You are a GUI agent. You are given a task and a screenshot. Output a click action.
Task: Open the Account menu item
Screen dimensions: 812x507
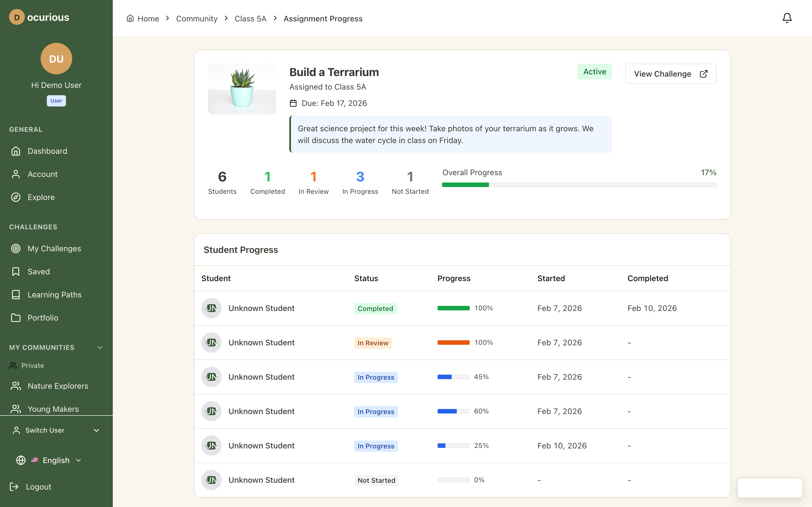pyautogui.click(x=43, y=174)
